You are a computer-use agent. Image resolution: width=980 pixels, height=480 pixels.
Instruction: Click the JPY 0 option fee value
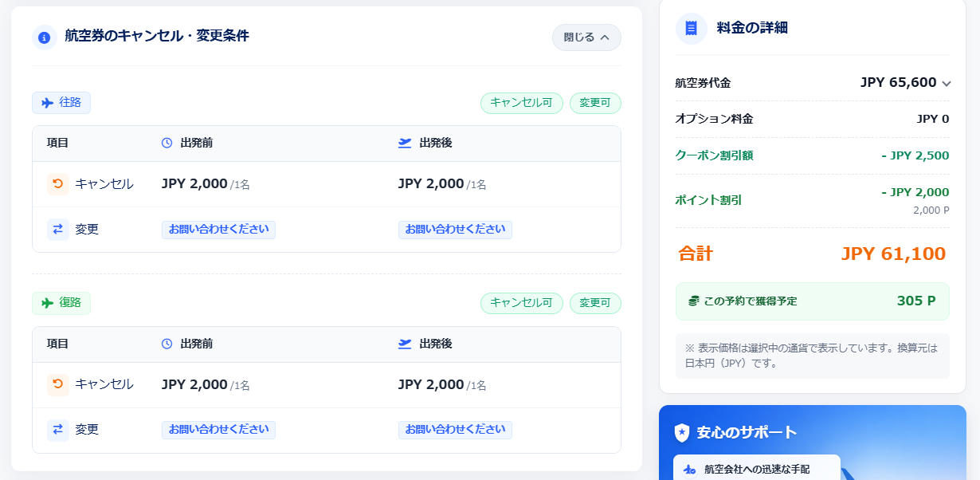click(933, 119)
